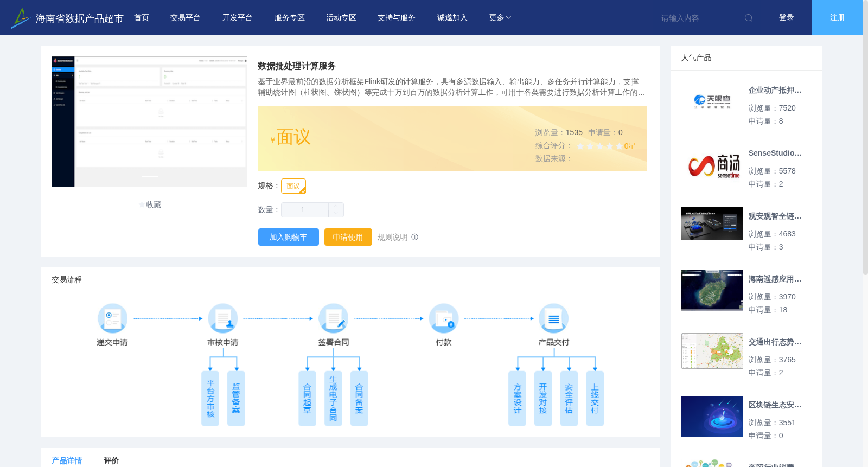Decrease quantity with the down arrow

click(x=336, y=214)
